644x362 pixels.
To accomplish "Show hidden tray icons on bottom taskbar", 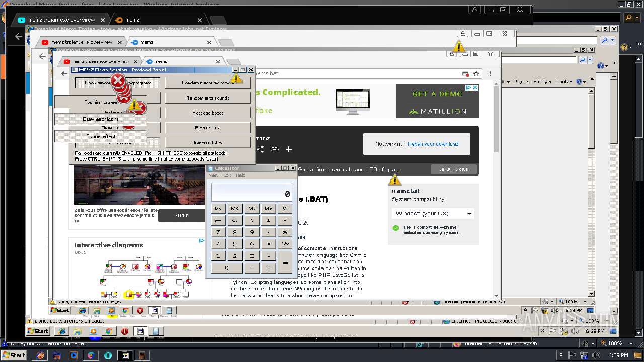I will point(561,355).
